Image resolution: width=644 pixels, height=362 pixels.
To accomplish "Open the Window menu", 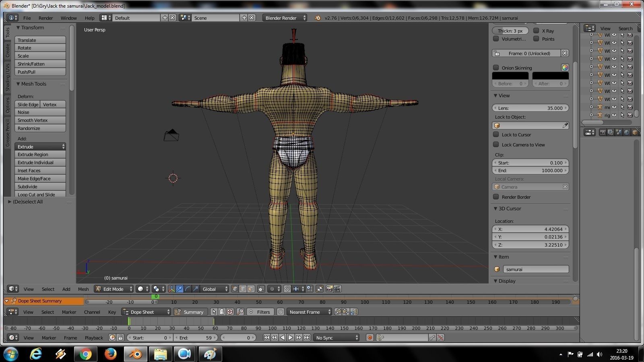I will (68, 18).
